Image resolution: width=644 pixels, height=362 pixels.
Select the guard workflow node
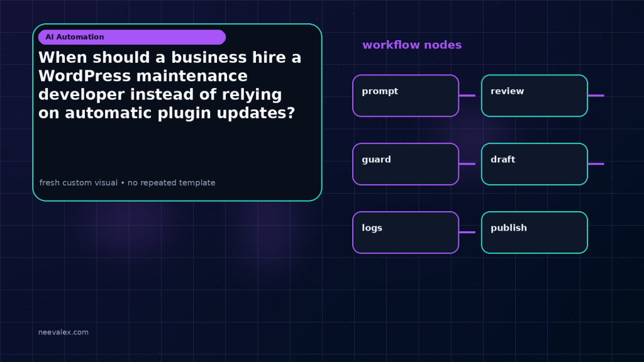click(x=406, y=164)
